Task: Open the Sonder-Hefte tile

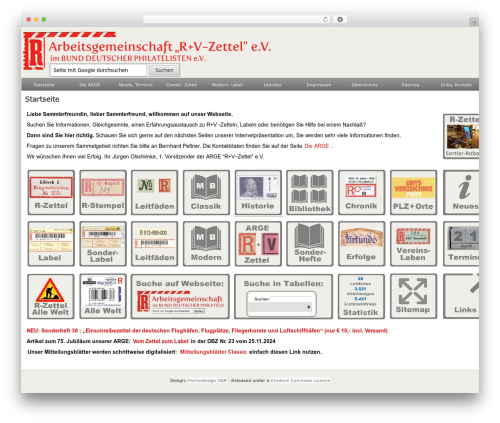Action: 310,244
